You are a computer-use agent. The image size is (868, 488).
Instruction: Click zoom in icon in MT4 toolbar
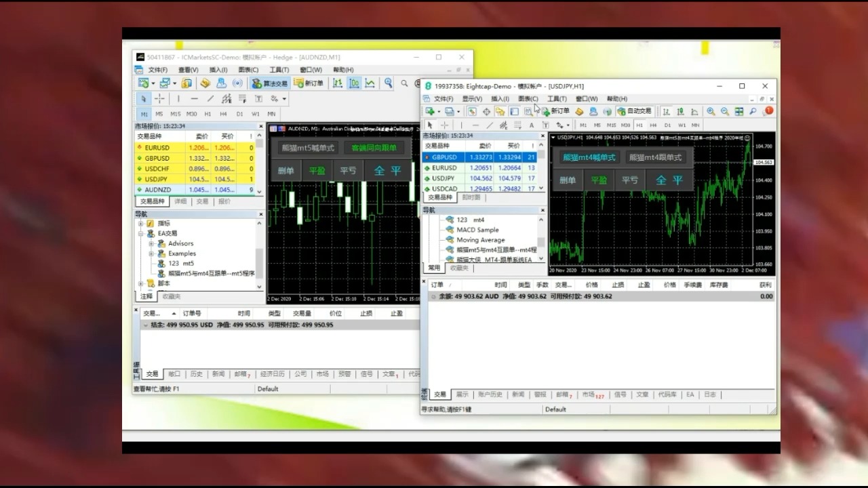pos(711,111)
